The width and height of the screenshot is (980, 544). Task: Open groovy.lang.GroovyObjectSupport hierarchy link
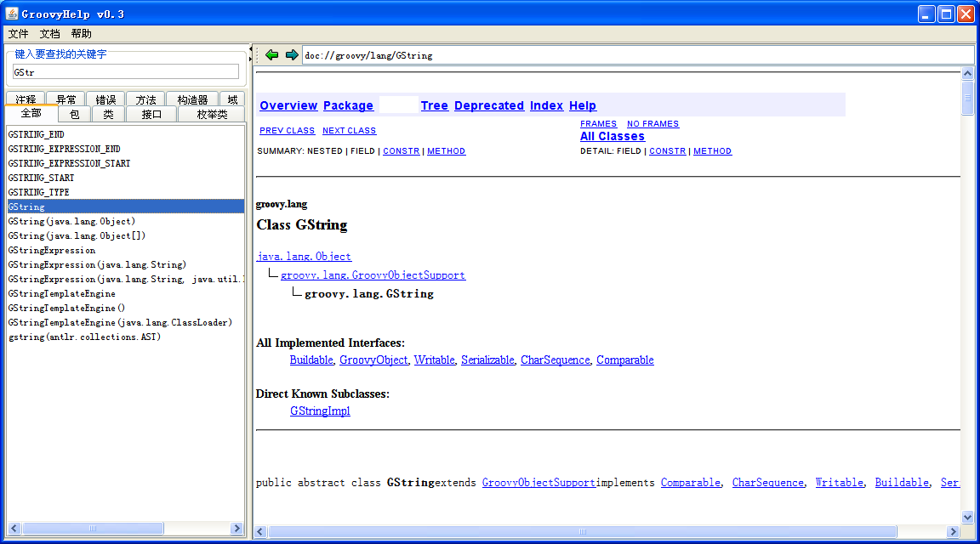click(373, 275)
